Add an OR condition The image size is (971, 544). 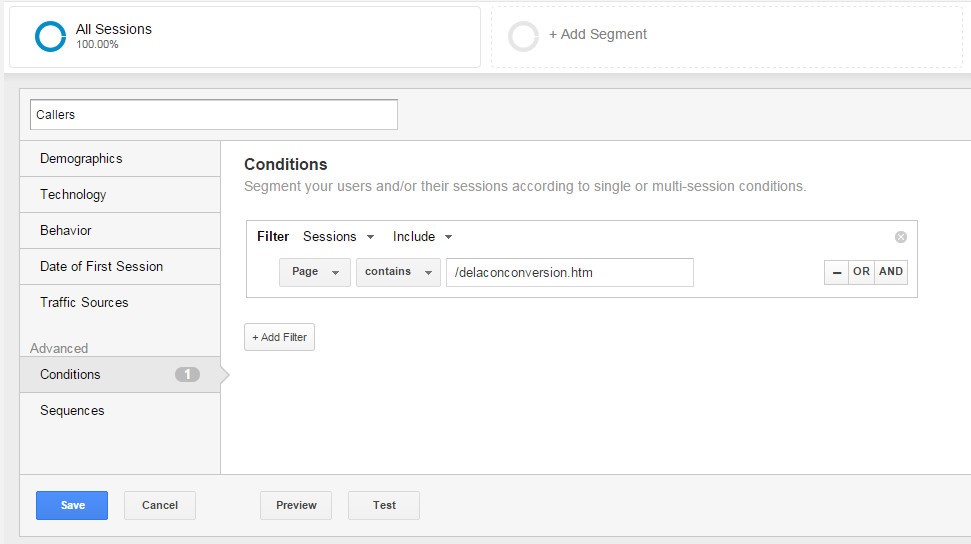[x=861, y=272]
